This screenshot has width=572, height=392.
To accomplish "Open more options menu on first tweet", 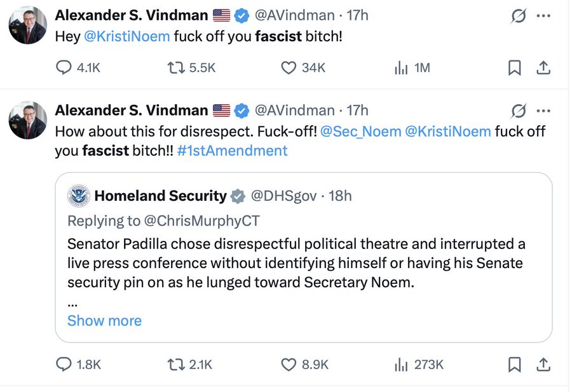I will coord(543,16).
